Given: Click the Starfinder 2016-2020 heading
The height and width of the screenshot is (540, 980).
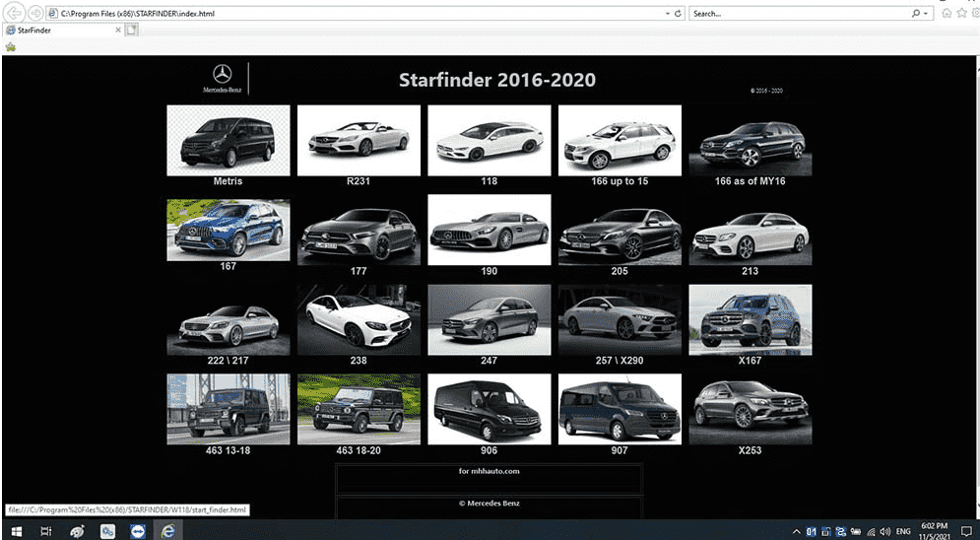Looking at the screenshot, I should pos(497,80).
